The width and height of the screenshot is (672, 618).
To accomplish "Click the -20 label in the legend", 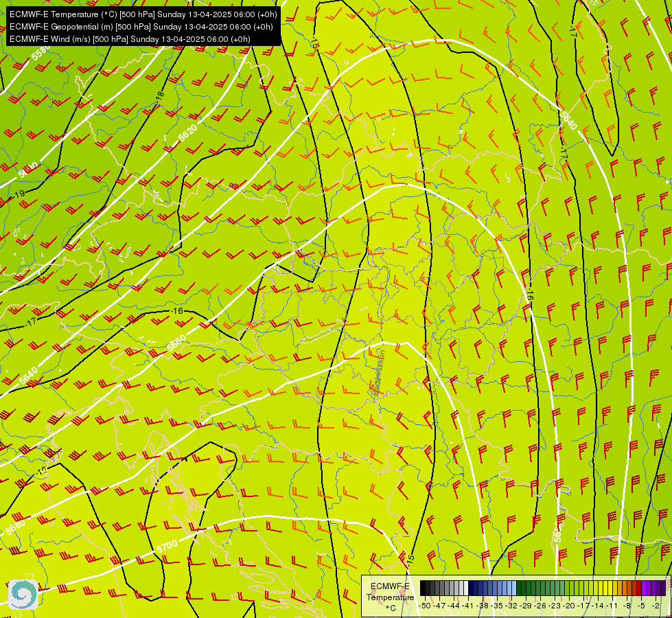I will (x=569, y=606).
